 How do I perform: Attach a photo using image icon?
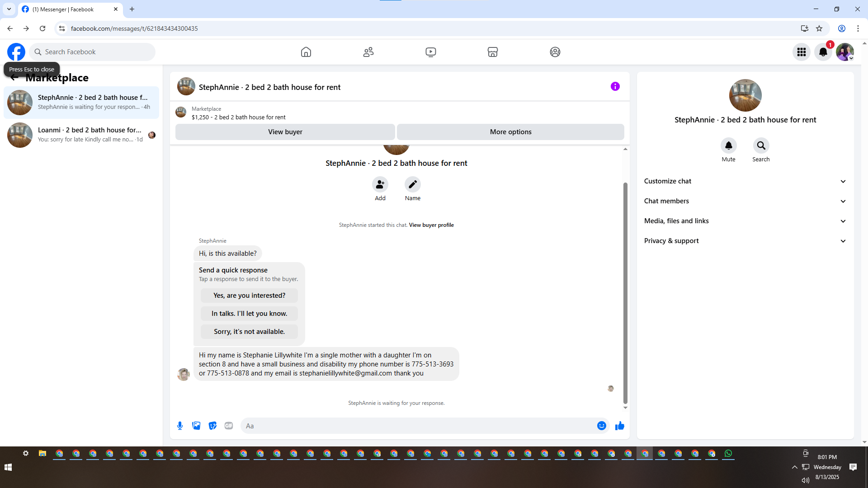(196, 426)
